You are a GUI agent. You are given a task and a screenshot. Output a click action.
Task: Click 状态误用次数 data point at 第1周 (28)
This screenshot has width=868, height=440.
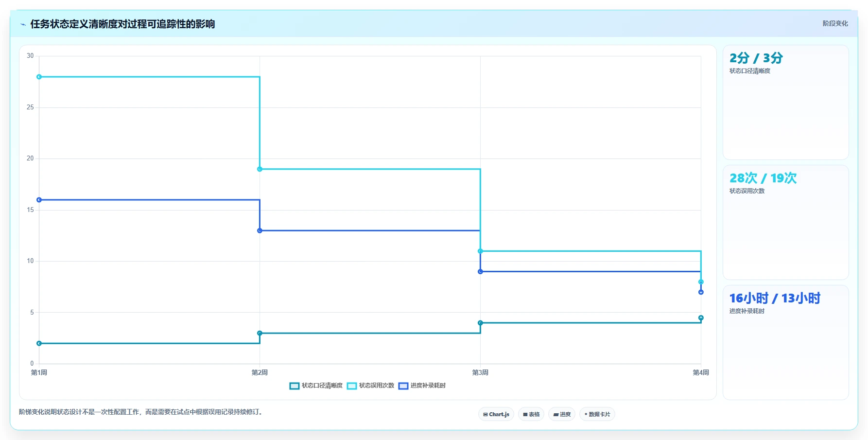(39, 77)
